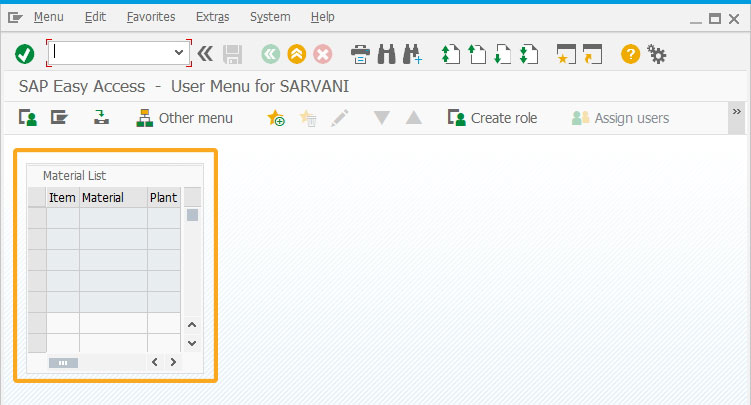The image size is (751, 405).
Task: Click the Save floppy disk icon
Action: click(x=232, y=54)
